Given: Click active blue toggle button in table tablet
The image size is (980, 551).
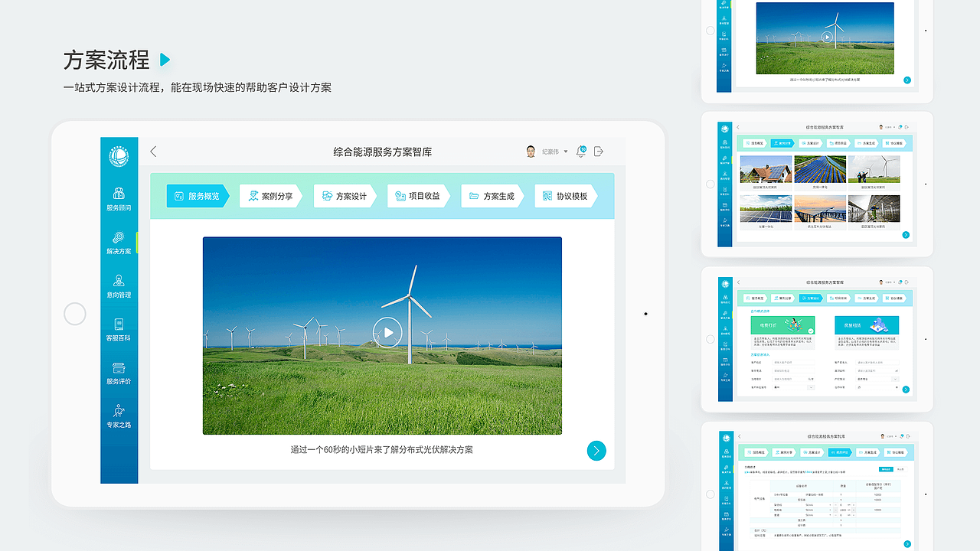Looking at the screenshot, I should 886,469.
